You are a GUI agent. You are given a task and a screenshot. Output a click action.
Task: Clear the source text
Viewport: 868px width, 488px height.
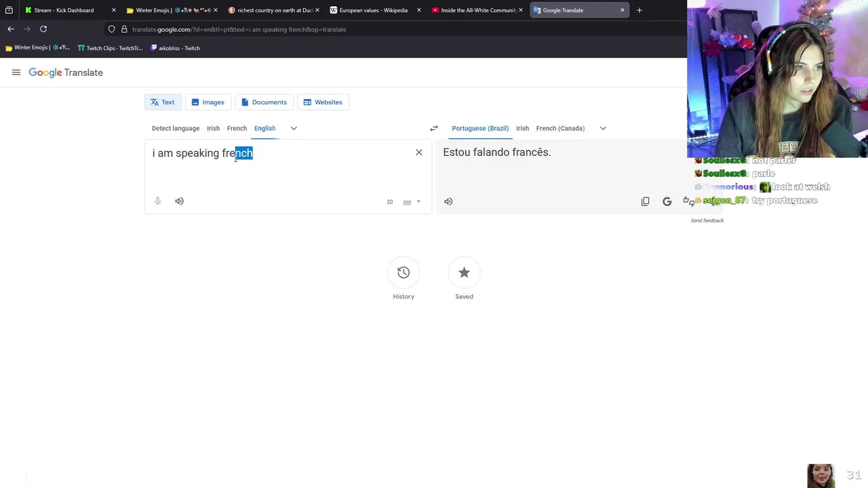(x=419, y=152)
